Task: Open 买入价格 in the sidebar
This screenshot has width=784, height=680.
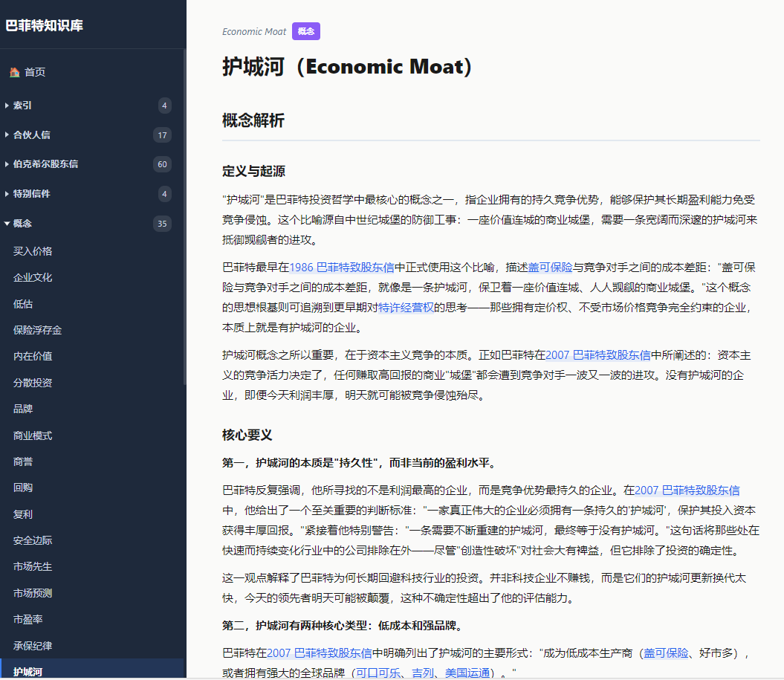Action: tap(33, 251)
